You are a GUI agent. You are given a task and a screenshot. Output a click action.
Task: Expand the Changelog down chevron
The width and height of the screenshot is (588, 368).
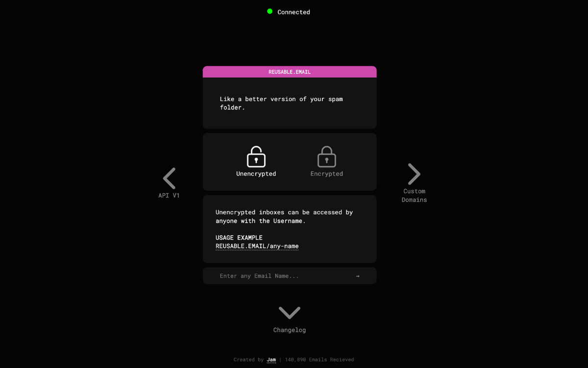290,313
